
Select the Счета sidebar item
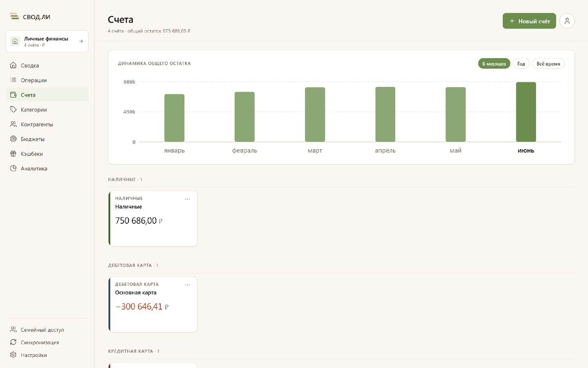pos(48,95)
